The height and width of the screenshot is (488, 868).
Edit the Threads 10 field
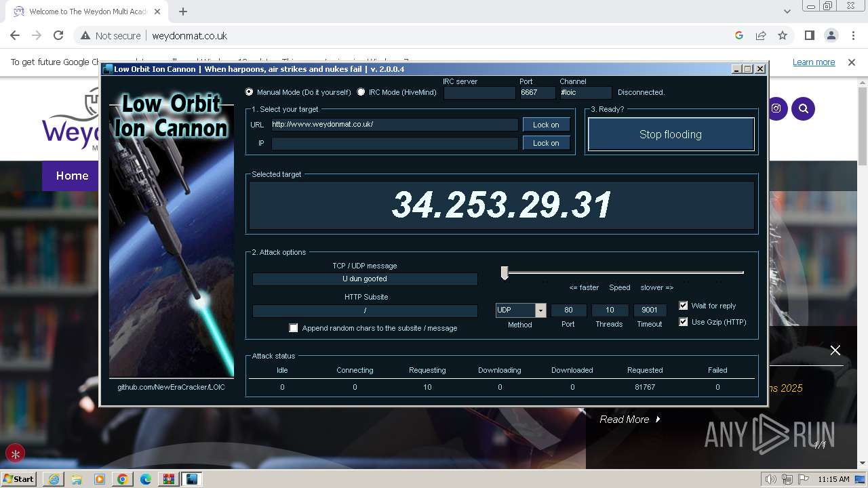[610, 310]
